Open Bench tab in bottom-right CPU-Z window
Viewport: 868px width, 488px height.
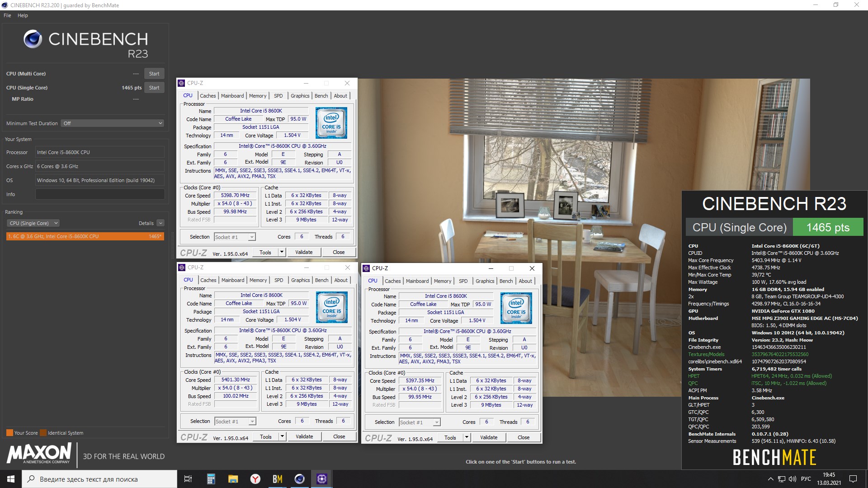click(506, 281)
